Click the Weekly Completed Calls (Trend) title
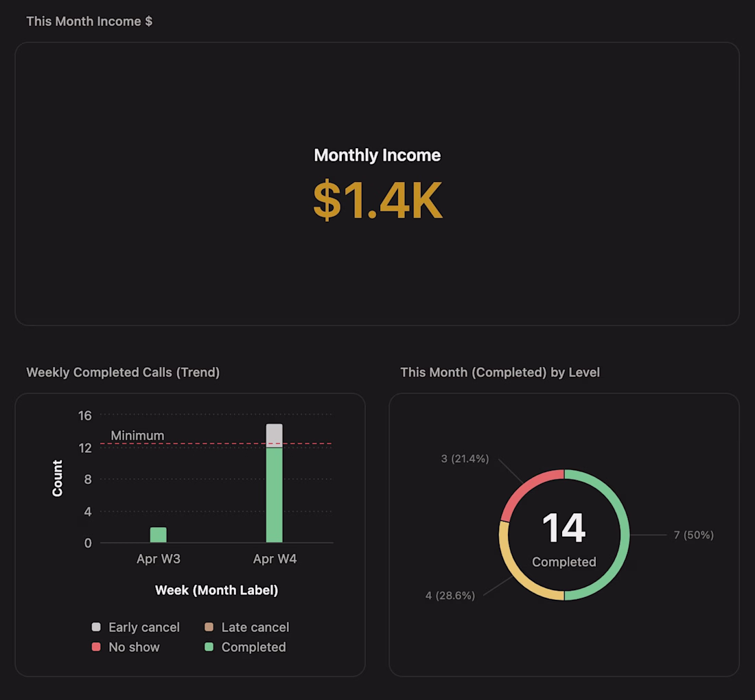Image resolution: width=755 pixels, height=700 pixels. click(x=123, y=373)
